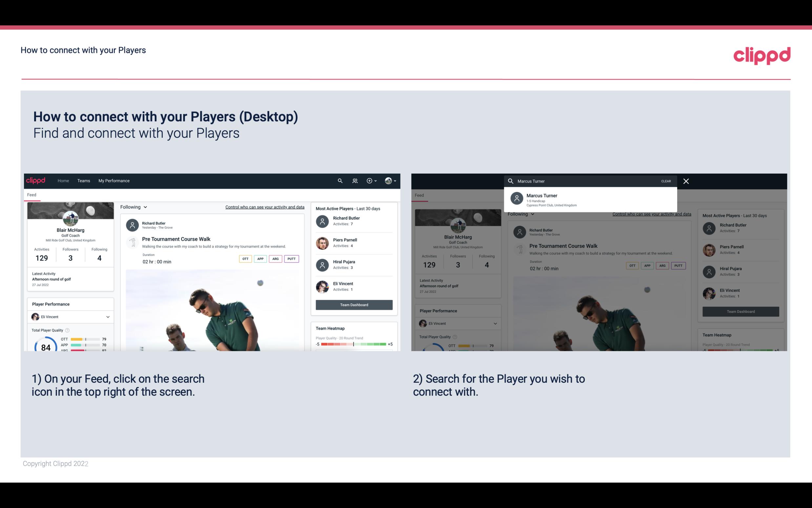812x508 pixels.
Task: Click the Clippd search icon in navbar
Action: tap(339, 180)
